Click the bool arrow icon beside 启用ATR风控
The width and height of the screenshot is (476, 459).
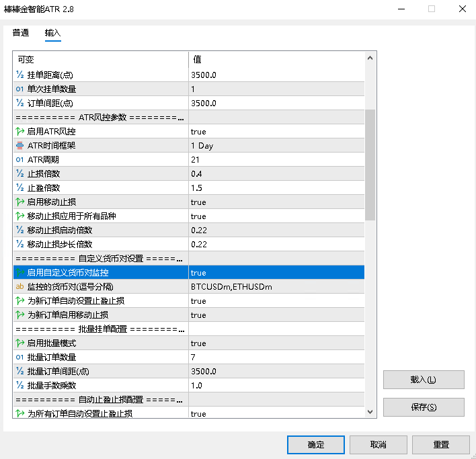tap(19, 131)
